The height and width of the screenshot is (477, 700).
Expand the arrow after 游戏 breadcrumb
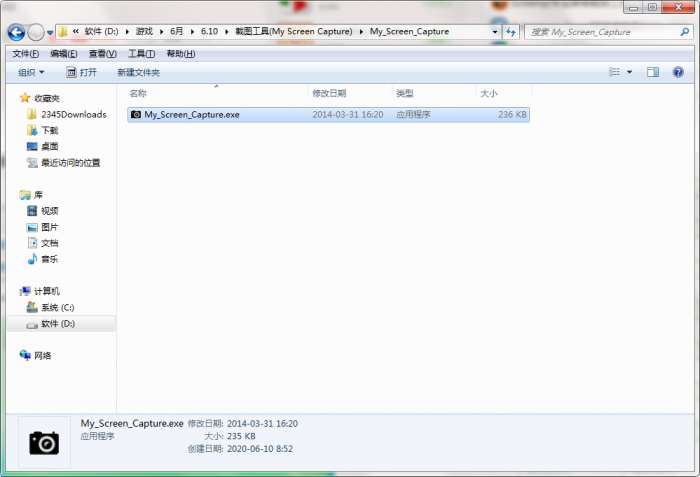(x=161, y=32)
